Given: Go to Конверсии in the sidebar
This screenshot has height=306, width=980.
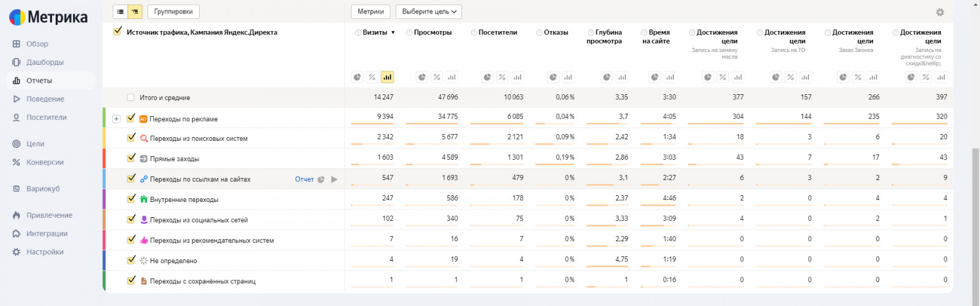Looking at the screenshot, I should [45, 162].
